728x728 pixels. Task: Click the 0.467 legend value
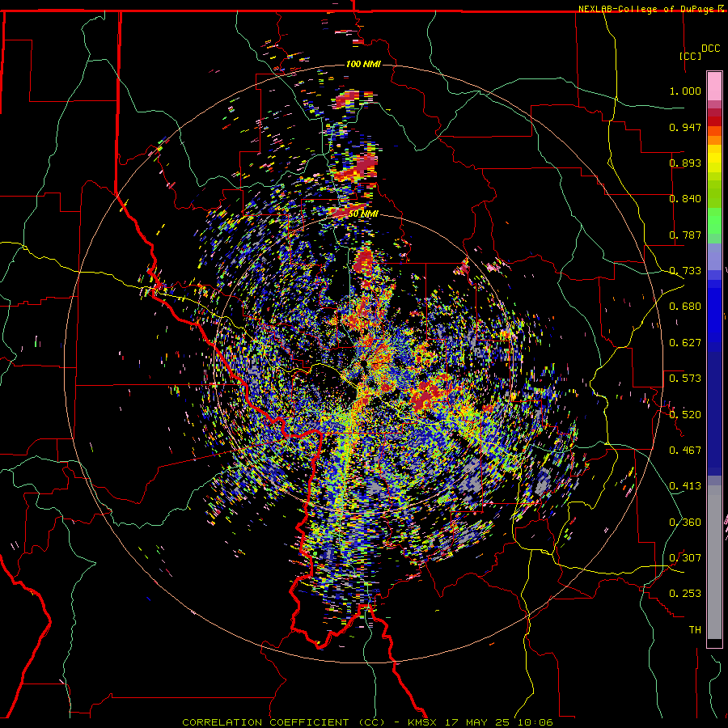pyautogui.click(x=685, y=451)
